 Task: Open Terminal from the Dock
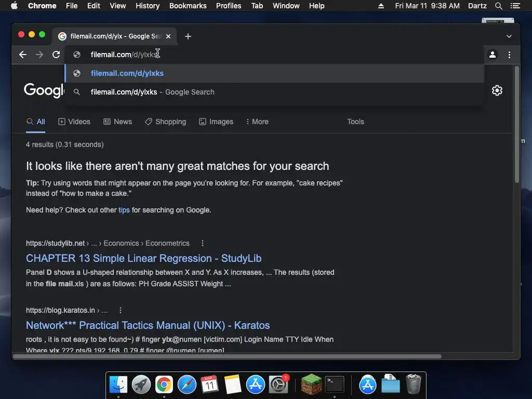tap(335, 384)
